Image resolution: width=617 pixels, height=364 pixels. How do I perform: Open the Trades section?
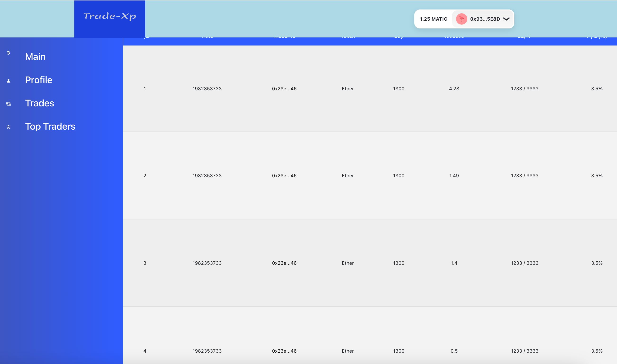(x=40, y=103)
